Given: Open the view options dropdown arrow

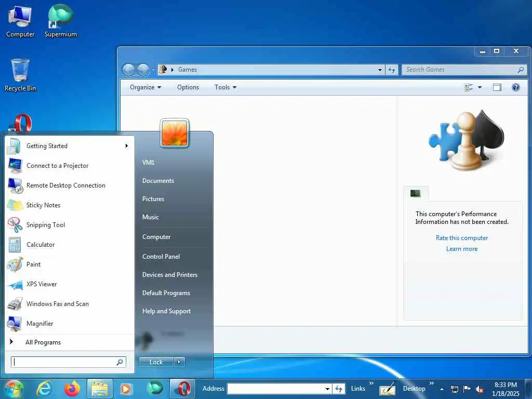Looking at the screenshot, I should point(480,87).
